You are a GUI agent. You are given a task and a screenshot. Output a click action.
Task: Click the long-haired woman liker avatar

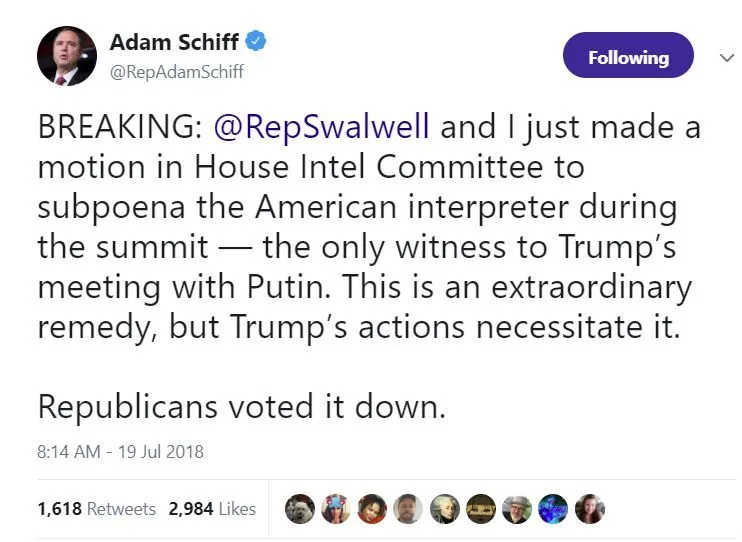point(589,509)
